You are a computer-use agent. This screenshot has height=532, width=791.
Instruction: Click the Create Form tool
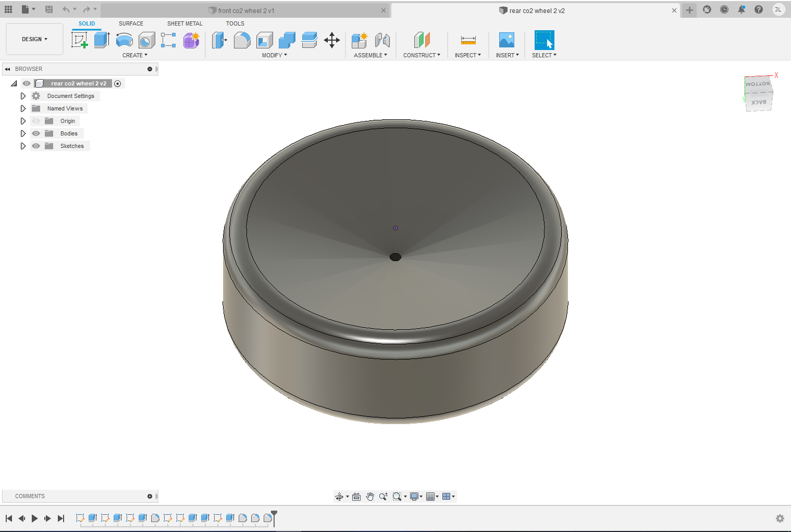(x=191, y=40)
